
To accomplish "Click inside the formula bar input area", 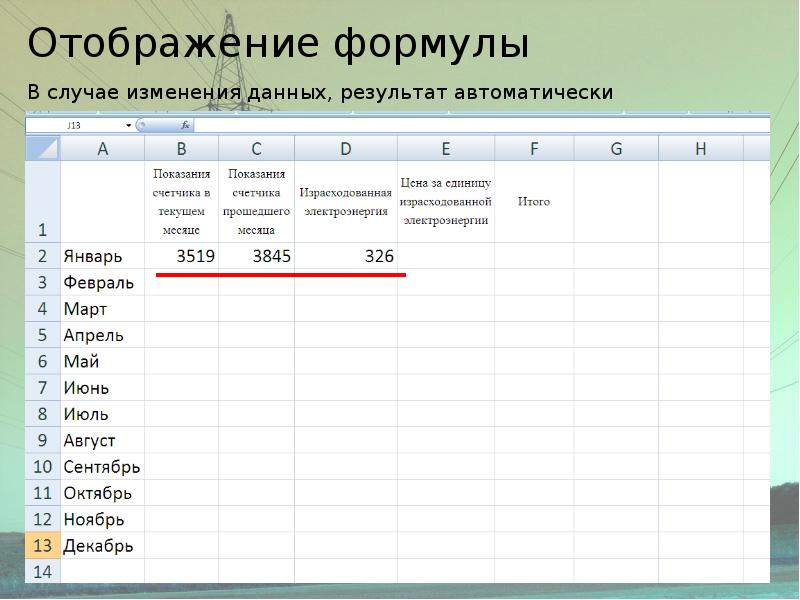I will pos(480,126).
